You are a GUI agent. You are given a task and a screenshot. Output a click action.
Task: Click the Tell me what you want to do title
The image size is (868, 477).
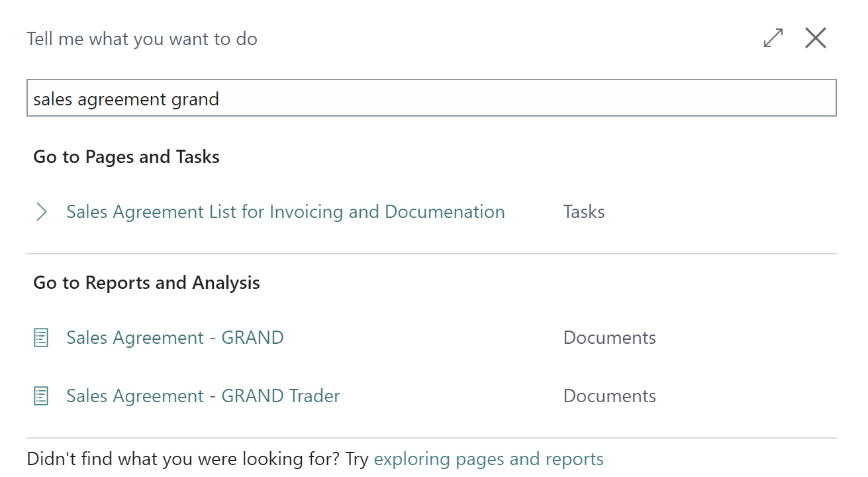[x=142, y=39]
